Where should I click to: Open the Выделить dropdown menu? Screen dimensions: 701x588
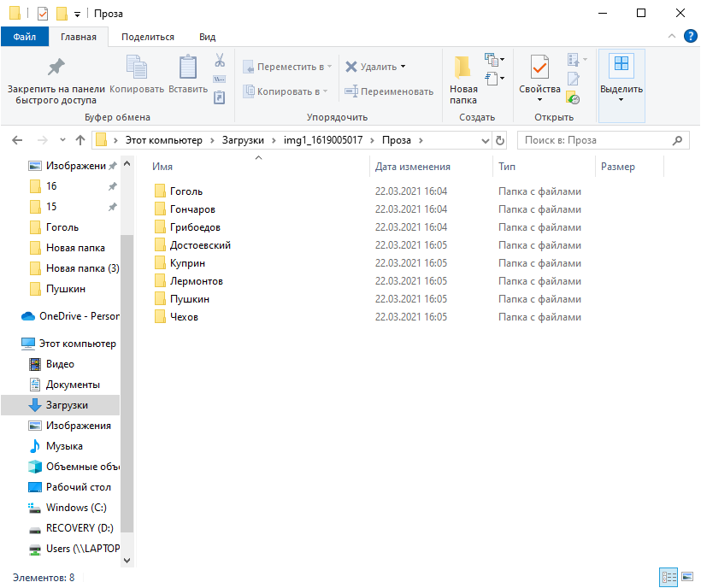pos(621,85)
